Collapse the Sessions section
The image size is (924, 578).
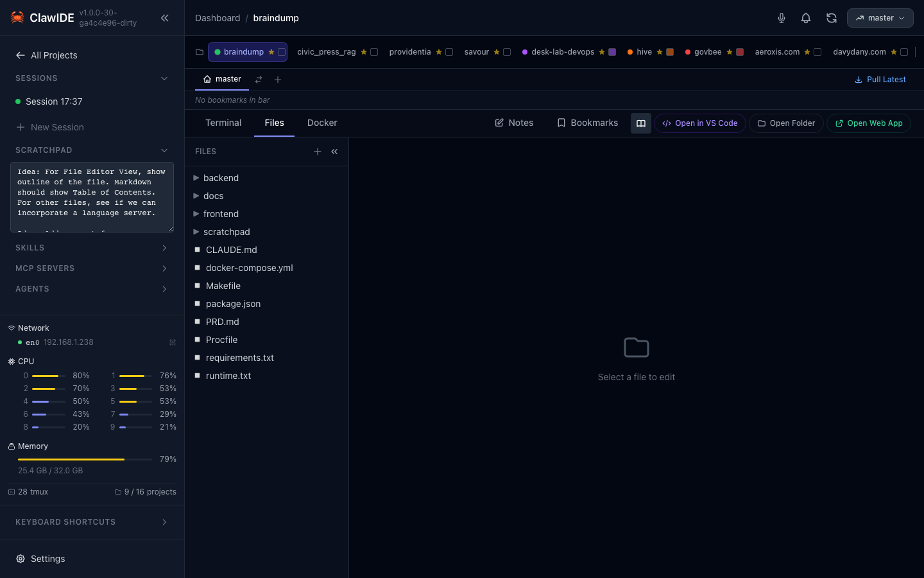point(164,78)
